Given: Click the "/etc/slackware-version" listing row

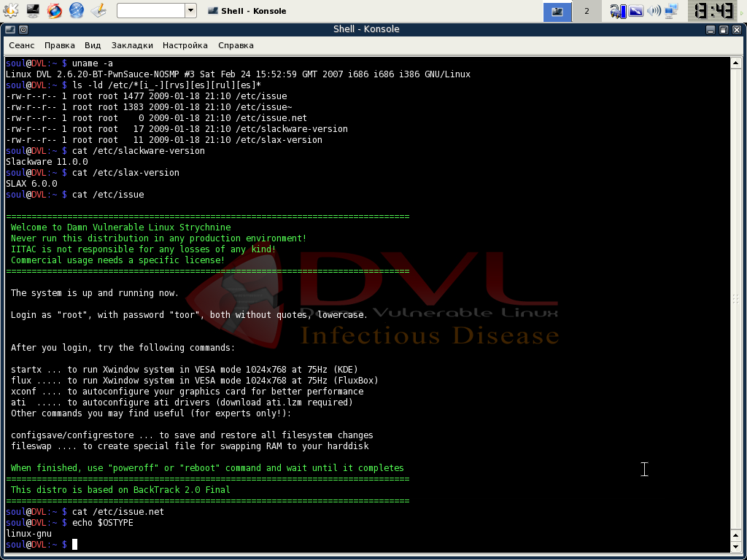Looking at the screenshot, I should (177, 129).
